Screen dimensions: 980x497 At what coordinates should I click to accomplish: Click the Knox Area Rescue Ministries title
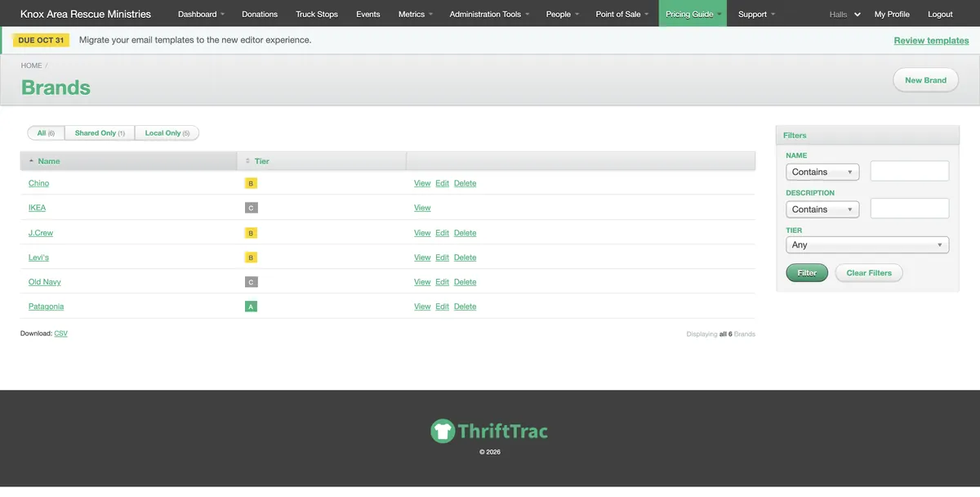pos(86,14)
